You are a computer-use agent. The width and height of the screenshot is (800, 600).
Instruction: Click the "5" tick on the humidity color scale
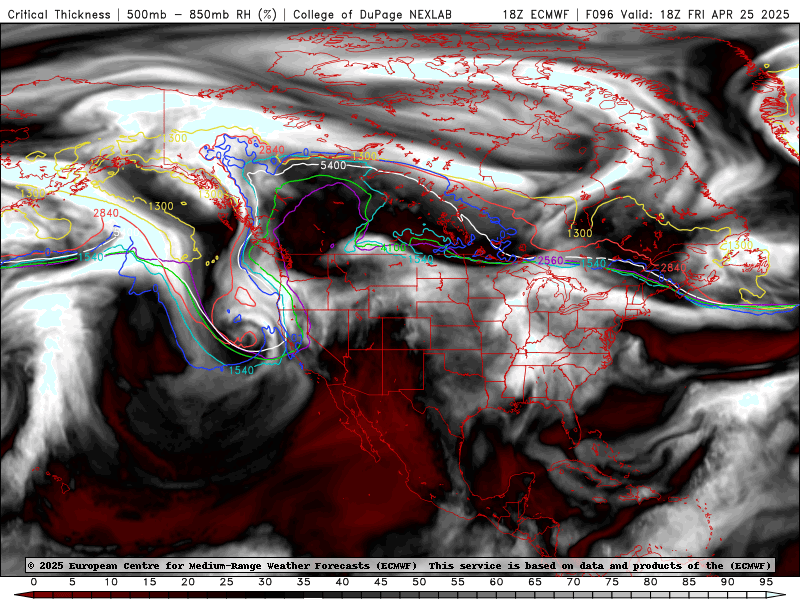72,582
